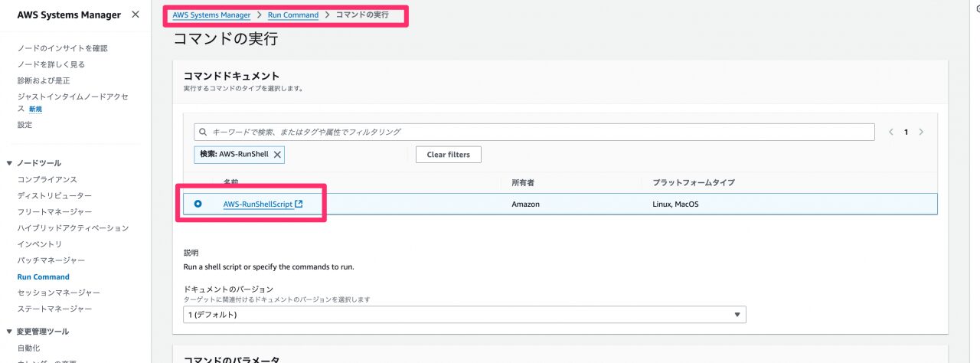Go to Run Command breadcrumb
Viewport: 980px width, 363px height.
293,15
